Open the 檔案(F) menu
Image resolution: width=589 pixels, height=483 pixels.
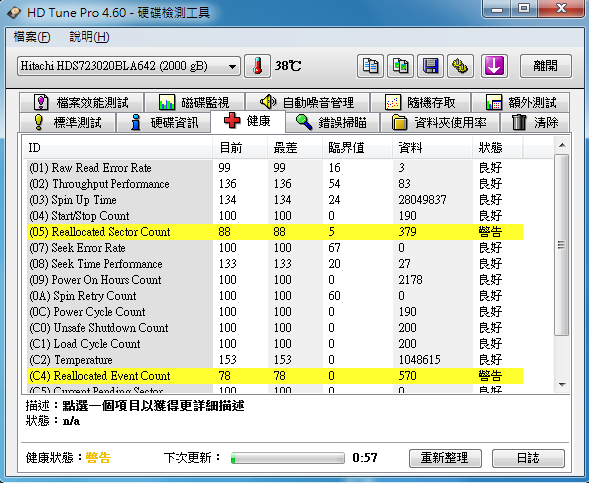(32, 37)
